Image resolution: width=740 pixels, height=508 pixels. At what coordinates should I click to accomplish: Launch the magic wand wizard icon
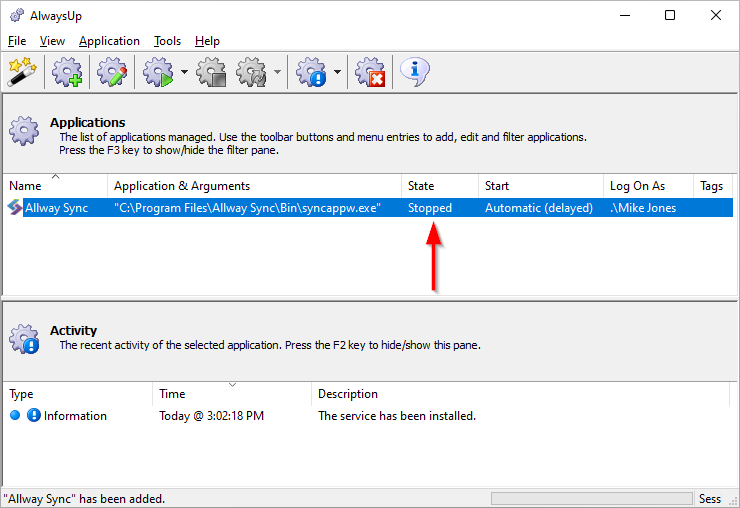[x=22, y=72]
